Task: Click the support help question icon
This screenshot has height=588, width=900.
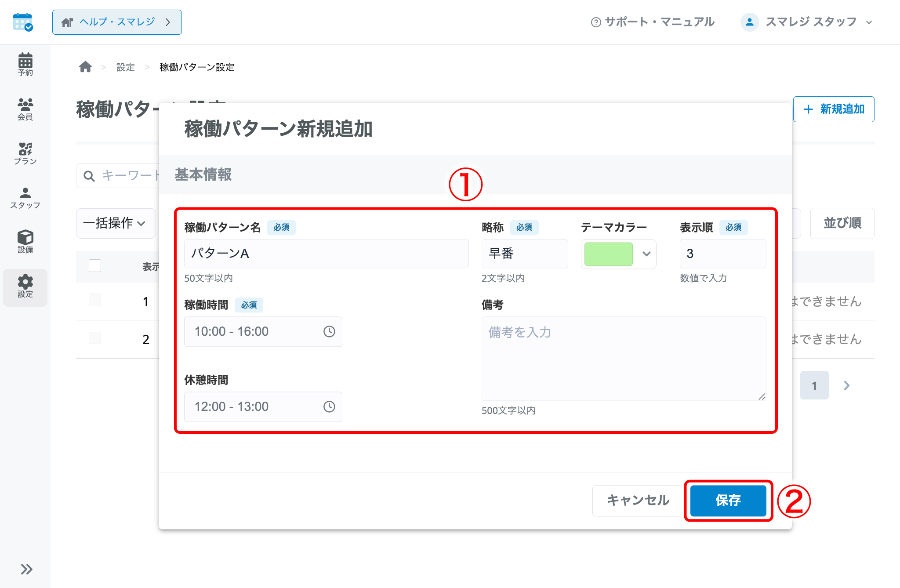Action: (596, 22)
